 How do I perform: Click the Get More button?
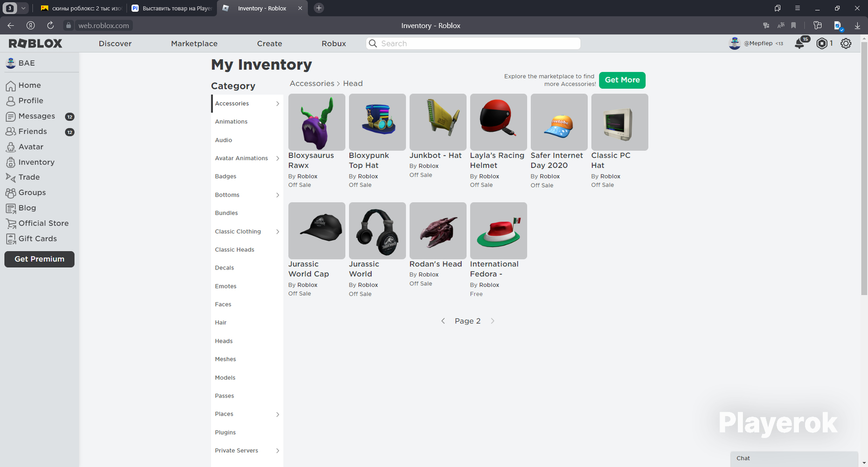coord(623,80)
